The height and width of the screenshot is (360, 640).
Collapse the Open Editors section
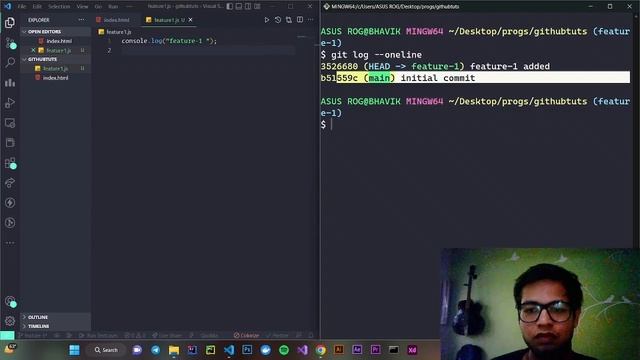pos(56,31)
